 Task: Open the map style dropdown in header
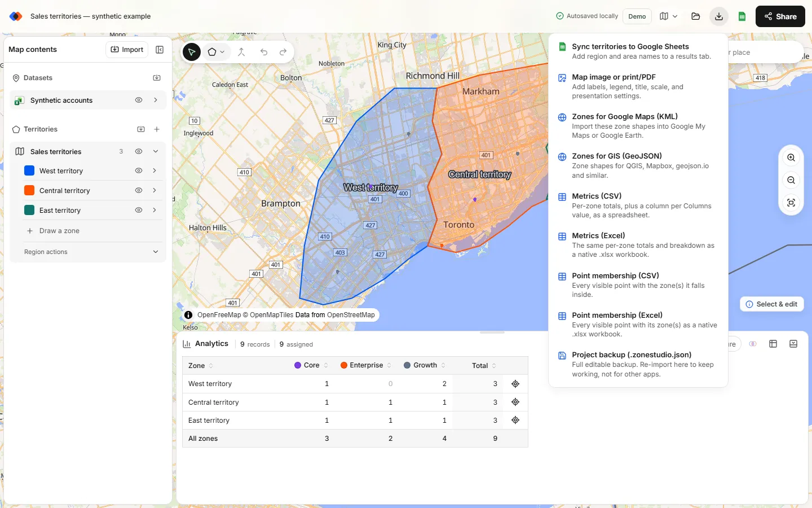(669, 16)
